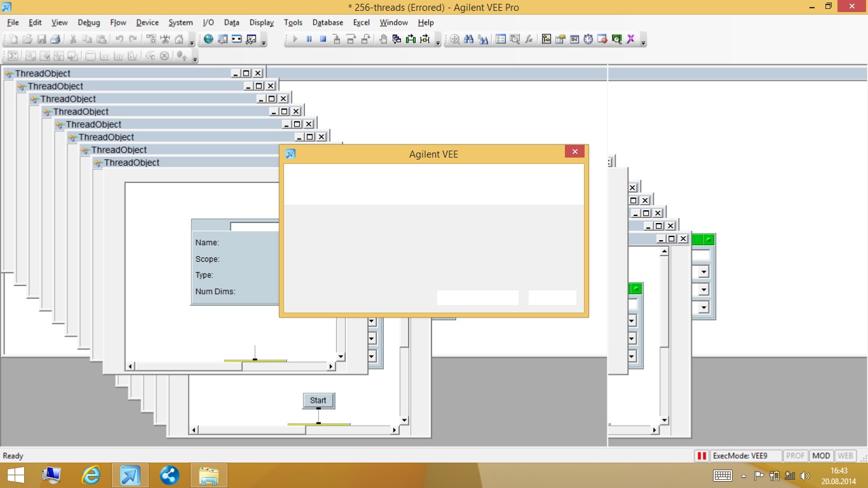Click the Start button
Viewport: 868px width, 488px height.
[318, 400]
